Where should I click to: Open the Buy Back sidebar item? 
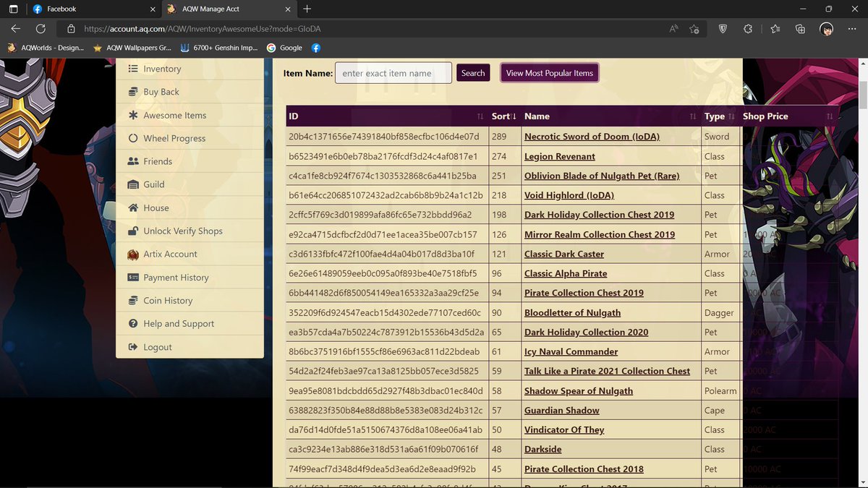pos(190,92)
